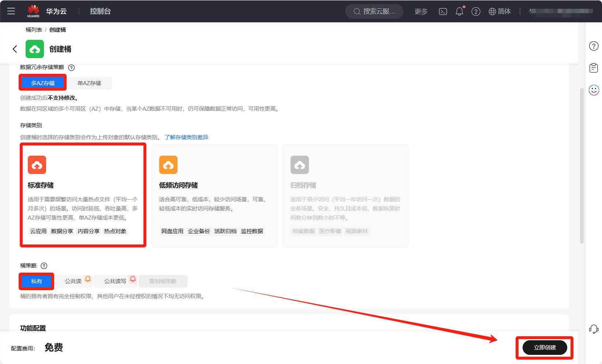Viewport: 602px width, 364px height.
Task: Select 多AZ存储 redundancy option
Action: (43, 83)
